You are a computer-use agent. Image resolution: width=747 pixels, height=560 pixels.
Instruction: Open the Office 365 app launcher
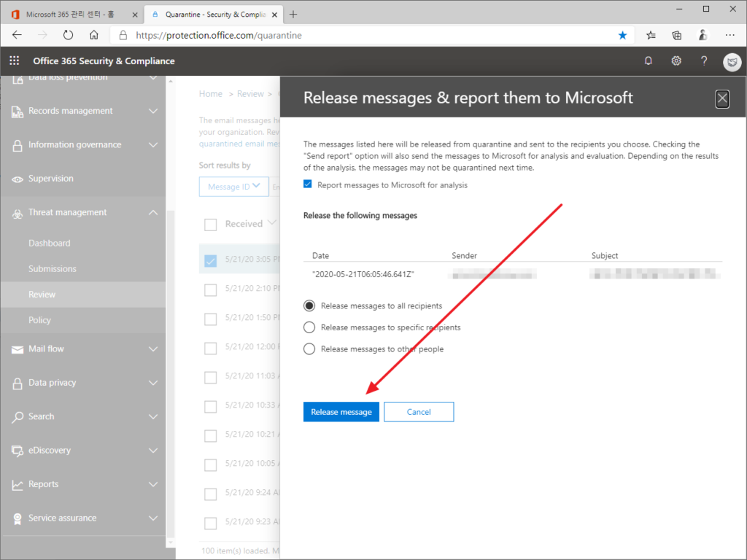tap(13, 61)
